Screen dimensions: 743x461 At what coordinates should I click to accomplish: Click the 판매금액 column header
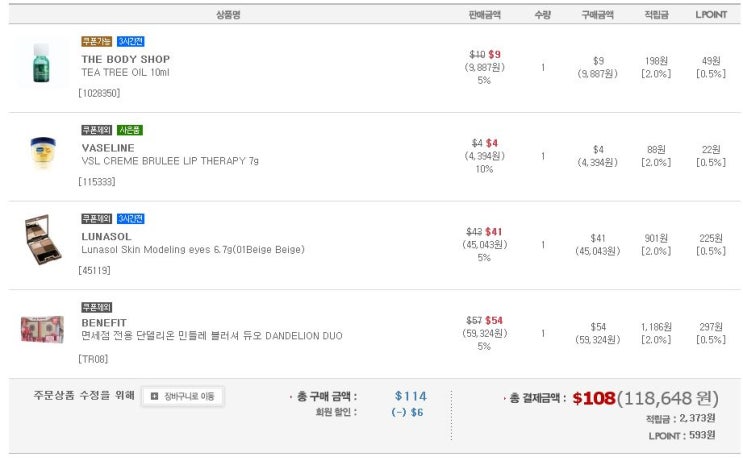tap(484, 14)
